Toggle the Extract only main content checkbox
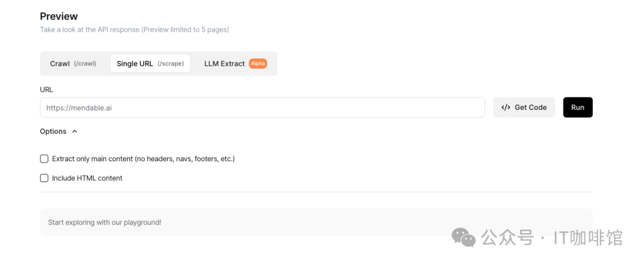 (44, 159)
